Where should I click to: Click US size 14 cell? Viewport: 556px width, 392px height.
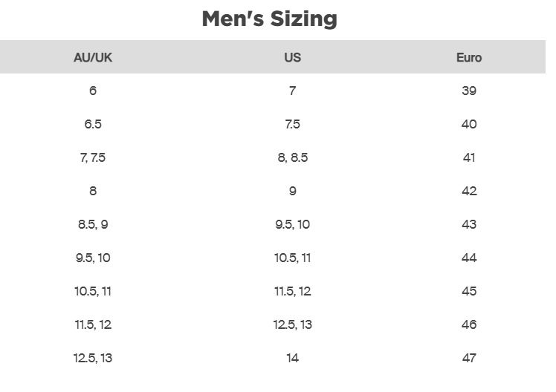click(x=292, y=358)
